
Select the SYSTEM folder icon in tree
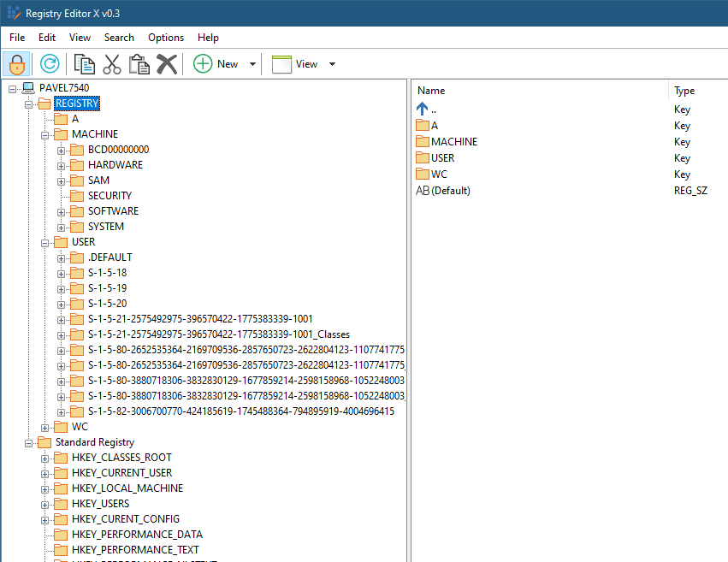point(77,227)
